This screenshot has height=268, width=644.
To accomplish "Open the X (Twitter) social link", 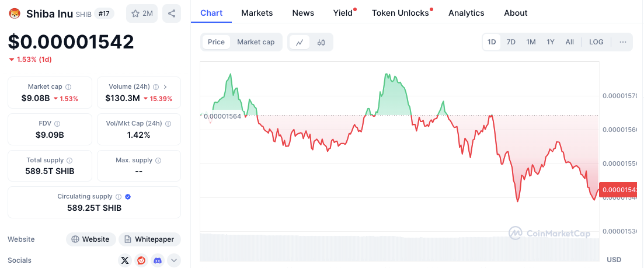I will click(125, 260).
